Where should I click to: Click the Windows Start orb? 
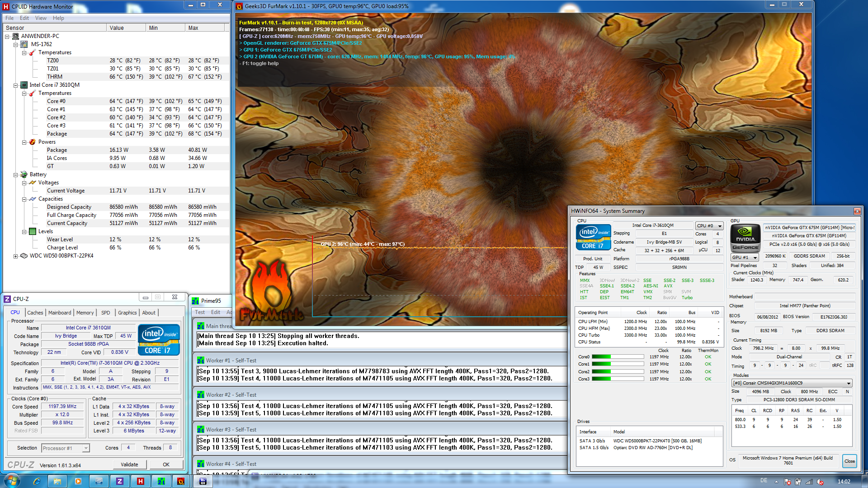(x=11, y=481)
